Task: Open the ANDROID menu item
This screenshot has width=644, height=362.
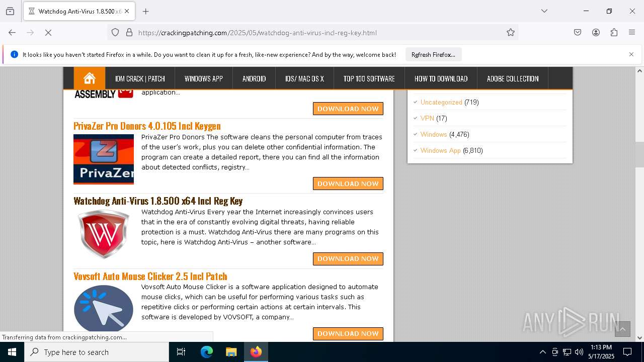Action: click(254, 78)
